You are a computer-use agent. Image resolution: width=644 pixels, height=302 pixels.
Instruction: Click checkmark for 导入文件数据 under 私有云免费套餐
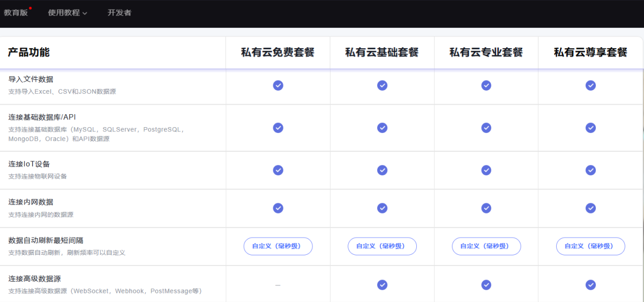coord(278,85)
